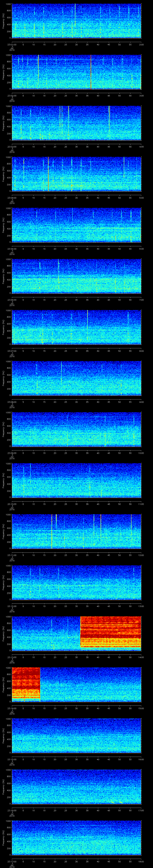Screen dimensions: 153x868
Task: Click the 23:07:00 start time label
Action: coord(12,351)
